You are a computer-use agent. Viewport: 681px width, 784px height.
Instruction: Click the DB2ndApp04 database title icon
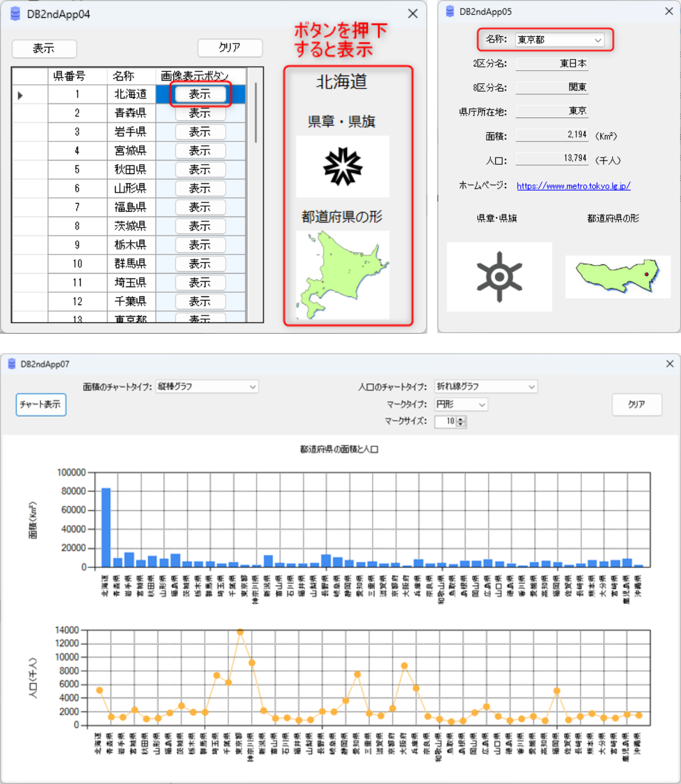coord(15,14)
